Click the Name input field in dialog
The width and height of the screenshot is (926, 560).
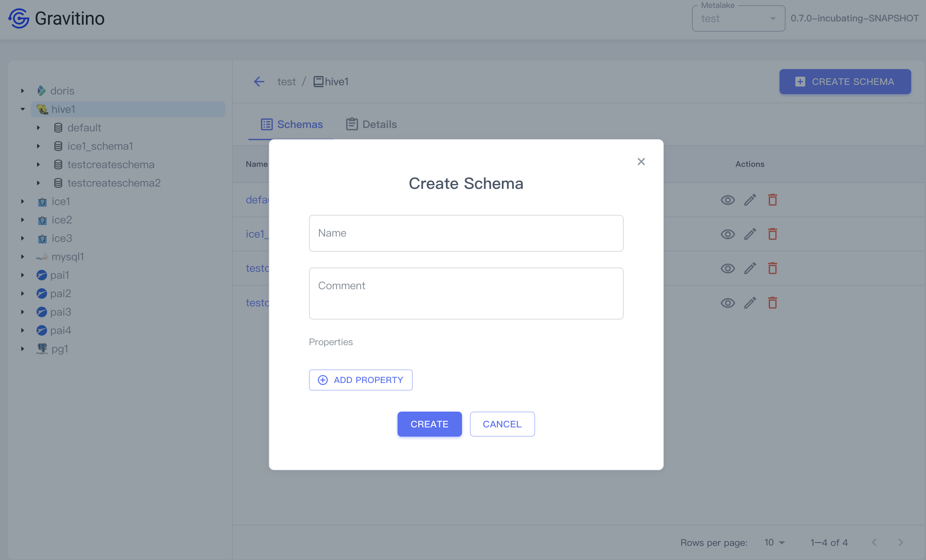466,233
